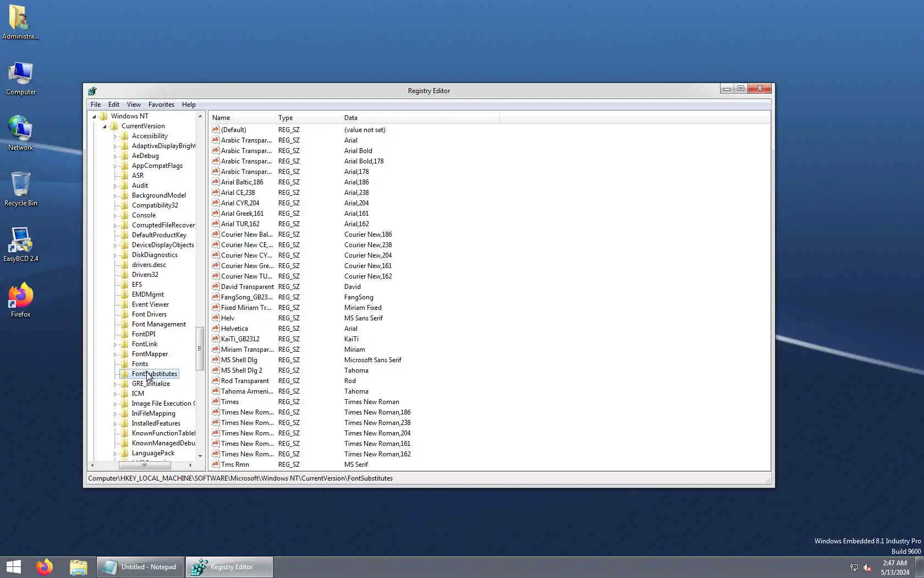The image size is (924, 578).
Task: Click the Registry Editor title bar icon
Action: (x=92, y=91)
